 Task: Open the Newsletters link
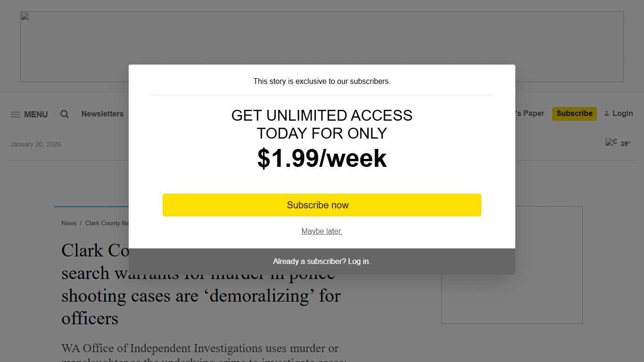tap(102, 114)
